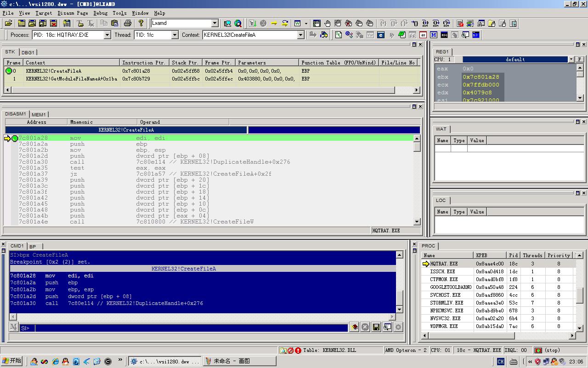The height and width of the screenshot is (368, 588).
Task: Click the red no-entry icon in status bar
Action: (291, 351)
